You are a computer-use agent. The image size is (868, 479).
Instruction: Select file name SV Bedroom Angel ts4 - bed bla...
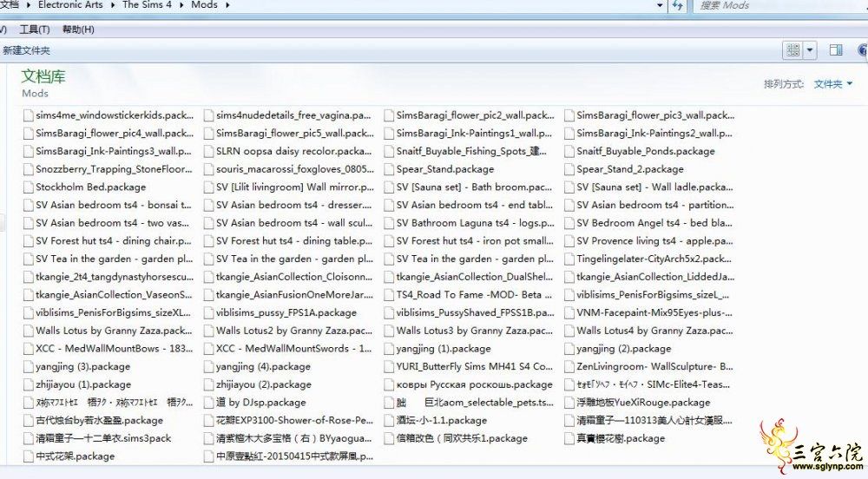click(x=654, y=223)
